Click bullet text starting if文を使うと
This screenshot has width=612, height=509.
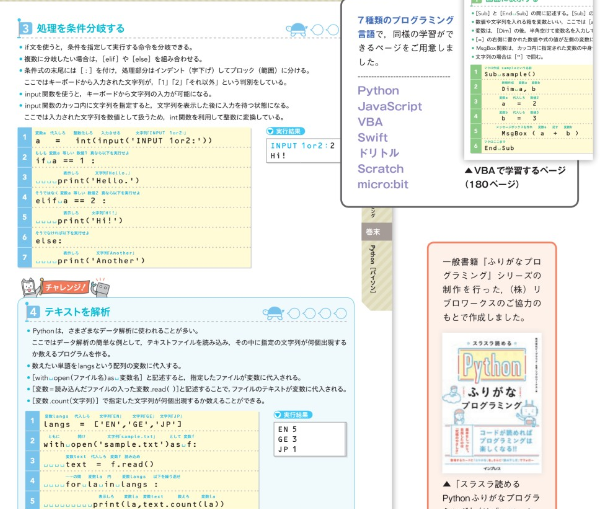109,47
